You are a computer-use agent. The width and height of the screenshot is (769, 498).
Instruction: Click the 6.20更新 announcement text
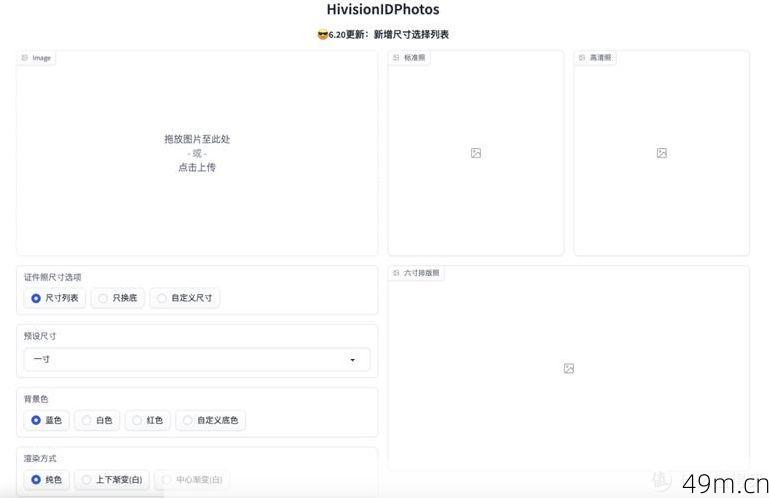click(x=383, y=34)
